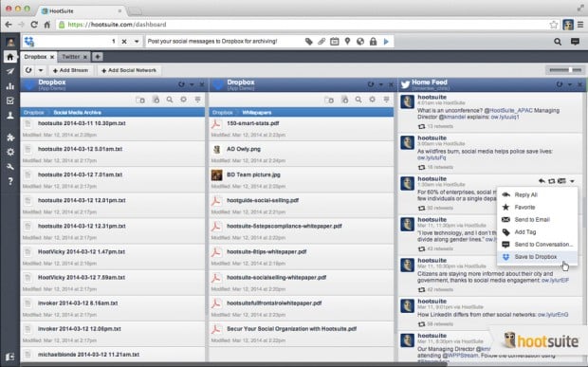Screen dimensions: 588x367
Task: Open options dropdown of Home Feed header
Action: click(x=570, y=84)
